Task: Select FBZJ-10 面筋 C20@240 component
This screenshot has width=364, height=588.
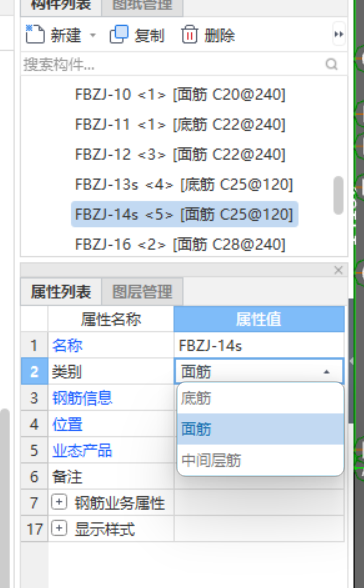Action: click(180, 94)
